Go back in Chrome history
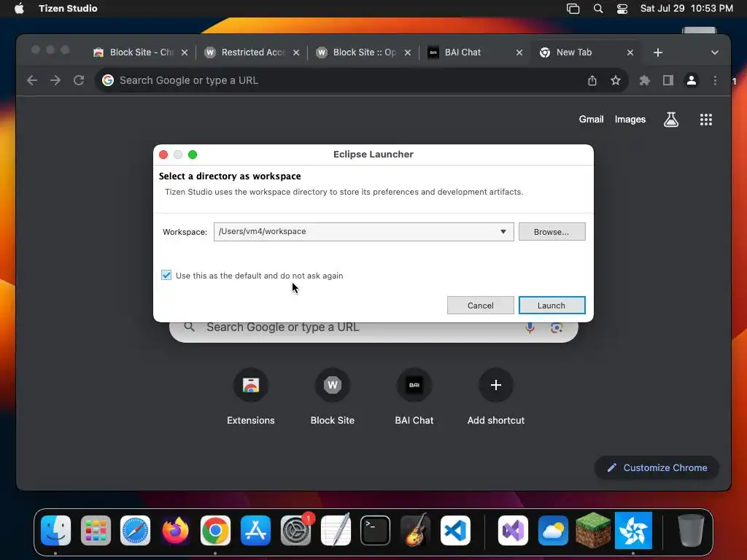Viewport: 747px width, 560px height. 32,80
